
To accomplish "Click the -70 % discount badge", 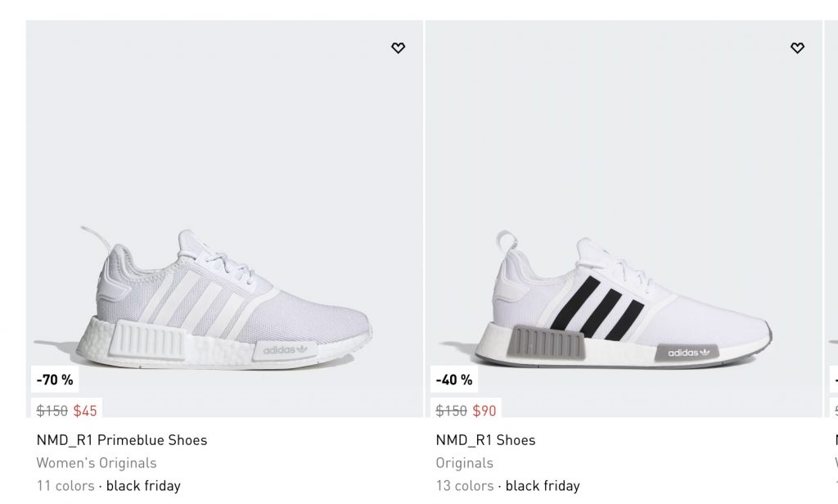I will click(55, 380).
